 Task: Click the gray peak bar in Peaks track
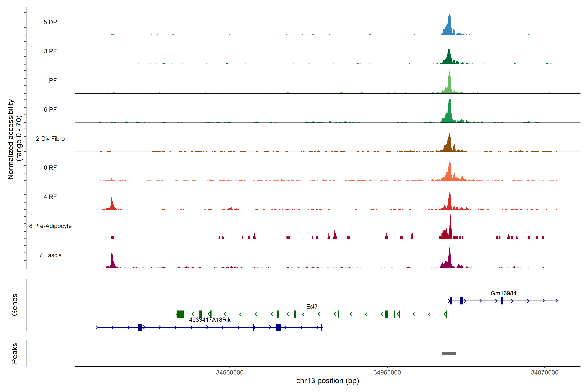click(x=449, y=353)
